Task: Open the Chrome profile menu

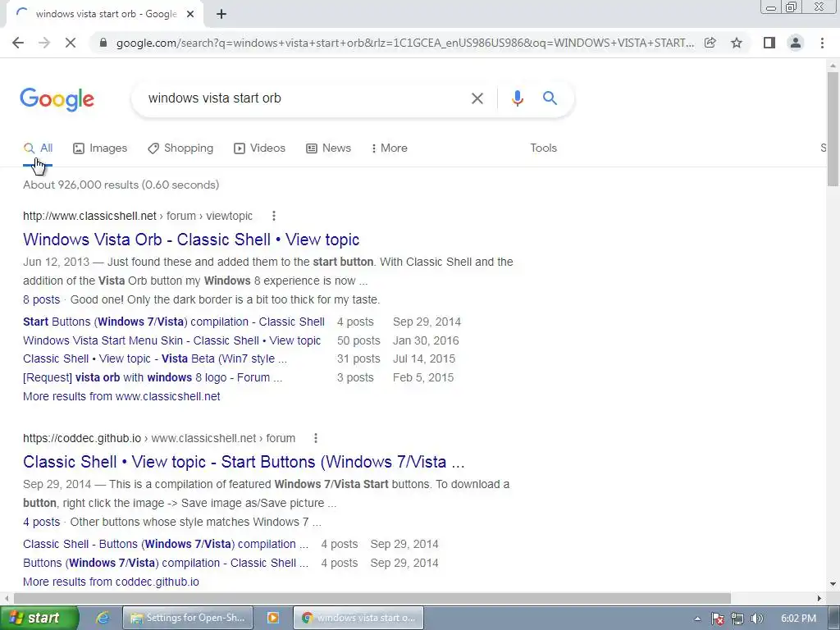Action: click(x=796, y=43)
